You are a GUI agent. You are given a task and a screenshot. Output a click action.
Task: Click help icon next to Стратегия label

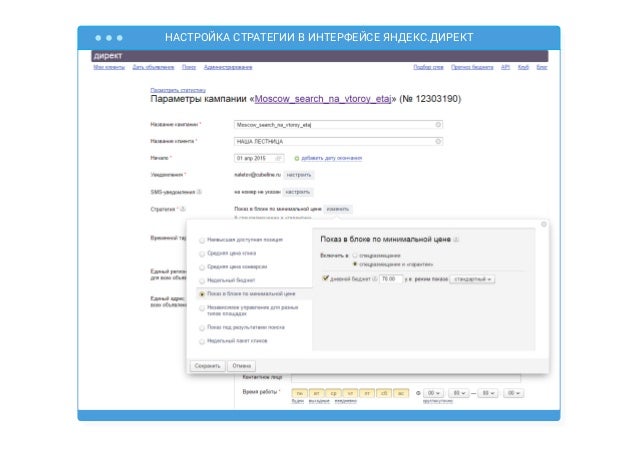click(x=183, y=209)
